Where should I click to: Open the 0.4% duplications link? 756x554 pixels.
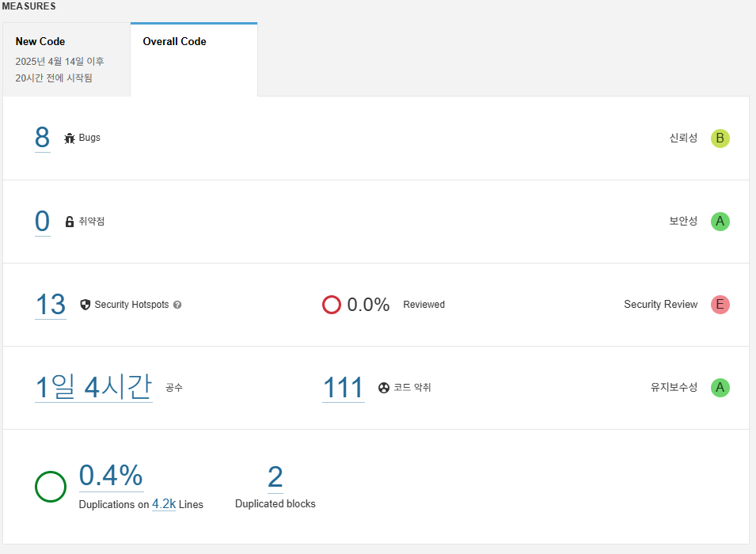(x=111, y=476)
